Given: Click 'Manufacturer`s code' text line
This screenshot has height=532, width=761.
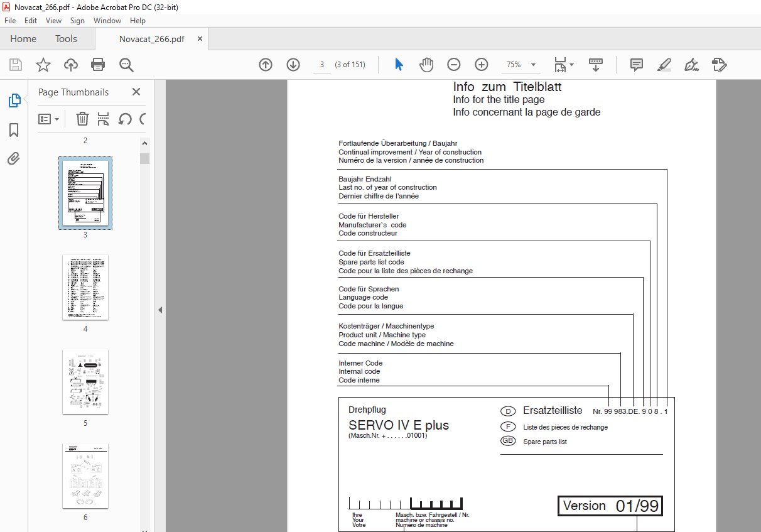Looking at the screenshot, I should coord(372,225).
